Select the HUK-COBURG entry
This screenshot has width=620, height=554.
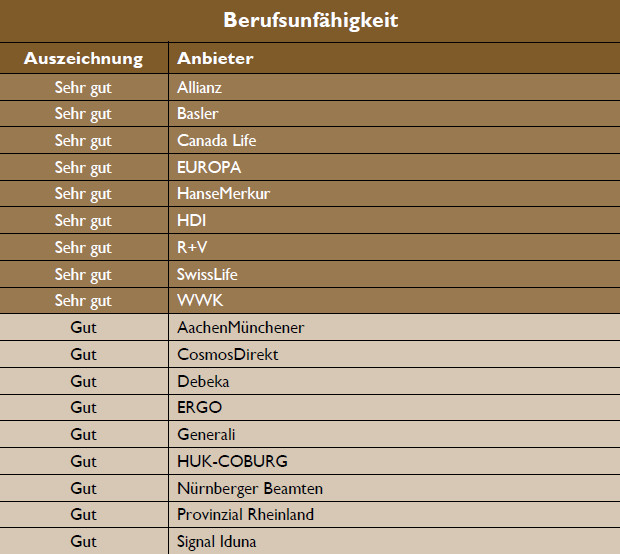(232, 461)
